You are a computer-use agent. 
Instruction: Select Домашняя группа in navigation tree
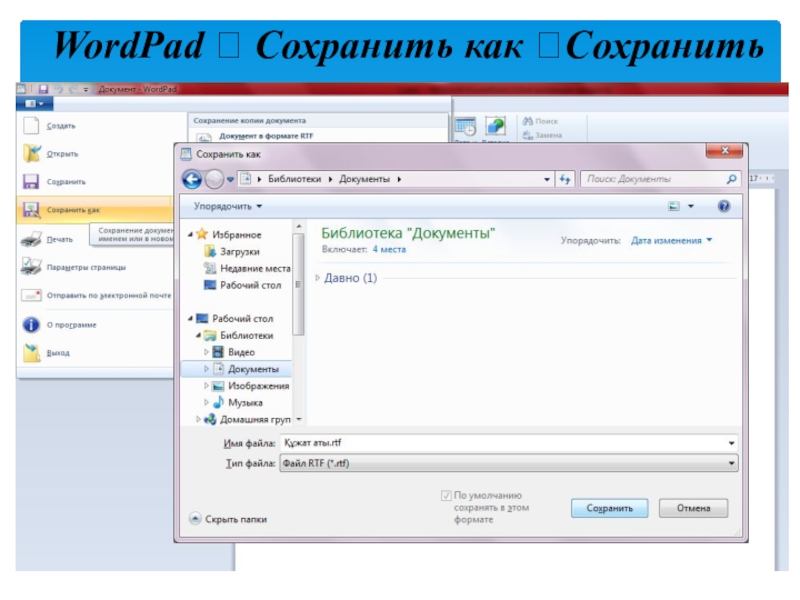[247, 419]
